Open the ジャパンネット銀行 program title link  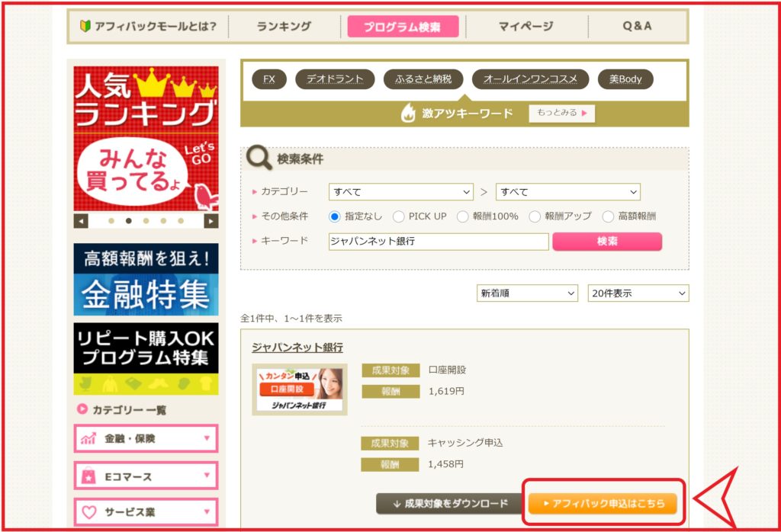click(x=297, y=348)
